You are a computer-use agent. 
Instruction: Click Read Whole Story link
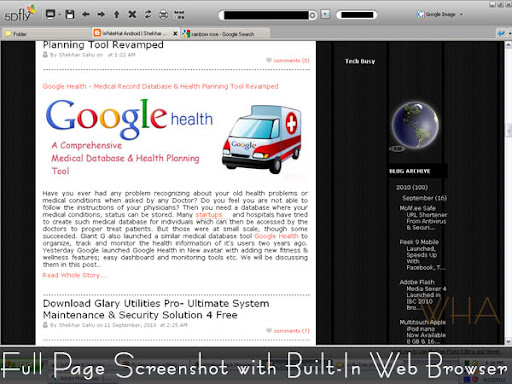[x=74, y=275]
